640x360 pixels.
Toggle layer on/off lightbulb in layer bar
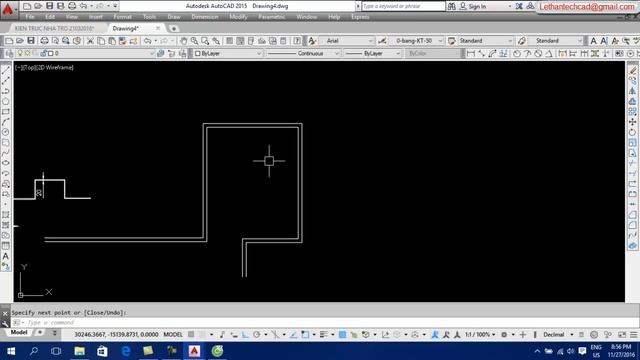tap(20, 53)
